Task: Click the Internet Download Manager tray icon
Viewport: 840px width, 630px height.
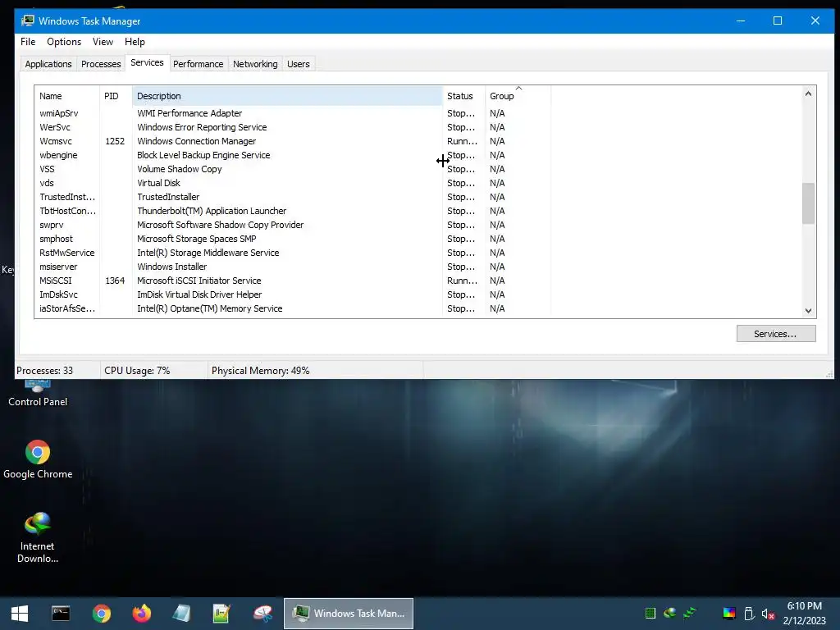Action: [x=669, y=613]
